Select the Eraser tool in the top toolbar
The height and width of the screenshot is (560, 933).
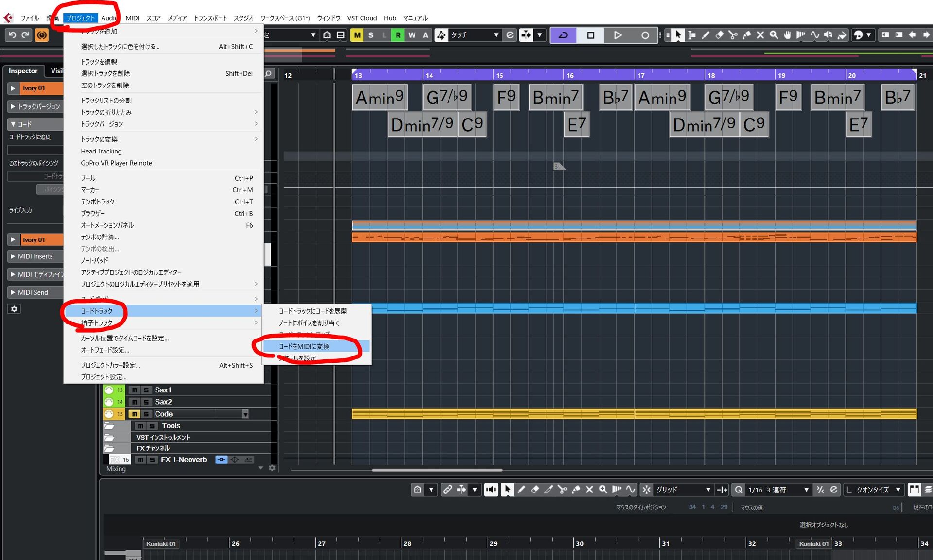[719, 35]
